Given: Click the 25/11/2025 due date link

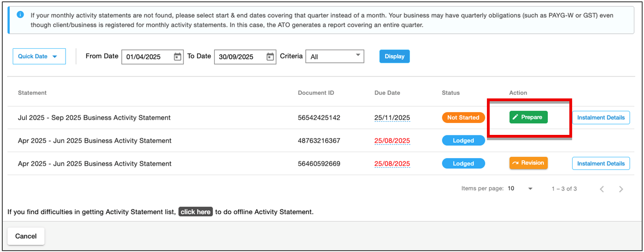Looking at the screenshot, I should coord(392,118).
